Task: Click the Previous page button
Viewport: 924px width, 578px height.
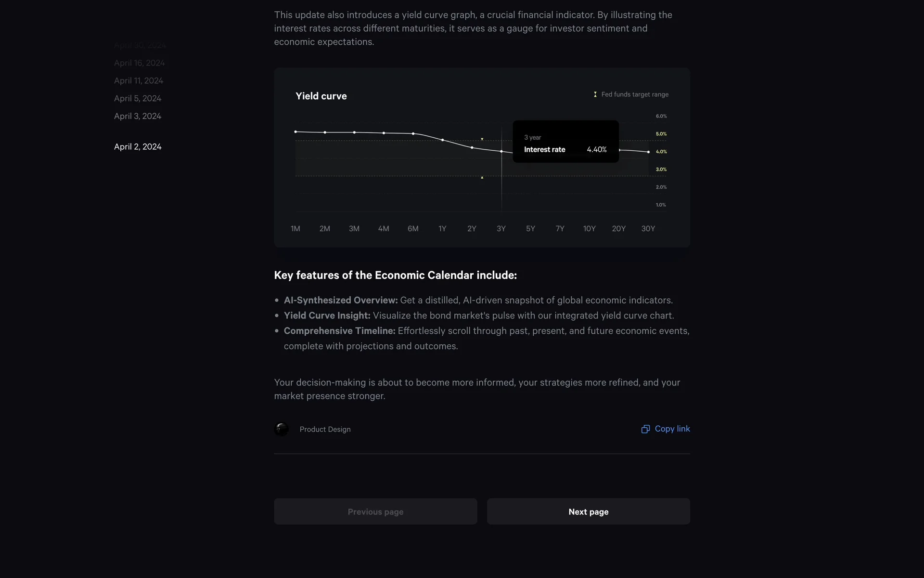Action: 375,512
